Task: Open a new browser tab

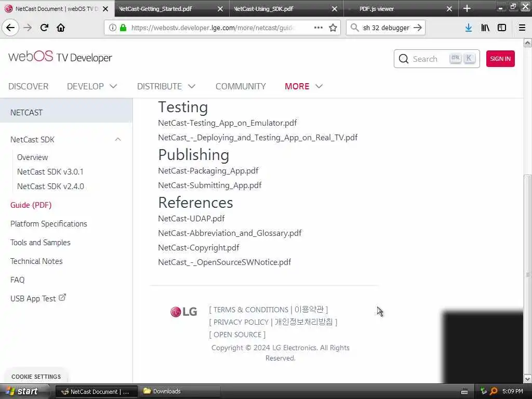Action: 467,8
